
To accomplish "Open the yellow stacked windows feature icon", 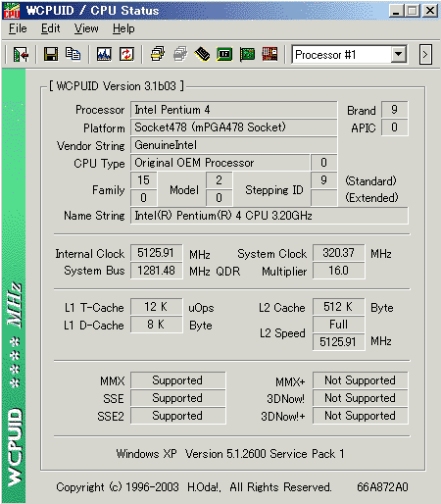I will tap(158, 54).
